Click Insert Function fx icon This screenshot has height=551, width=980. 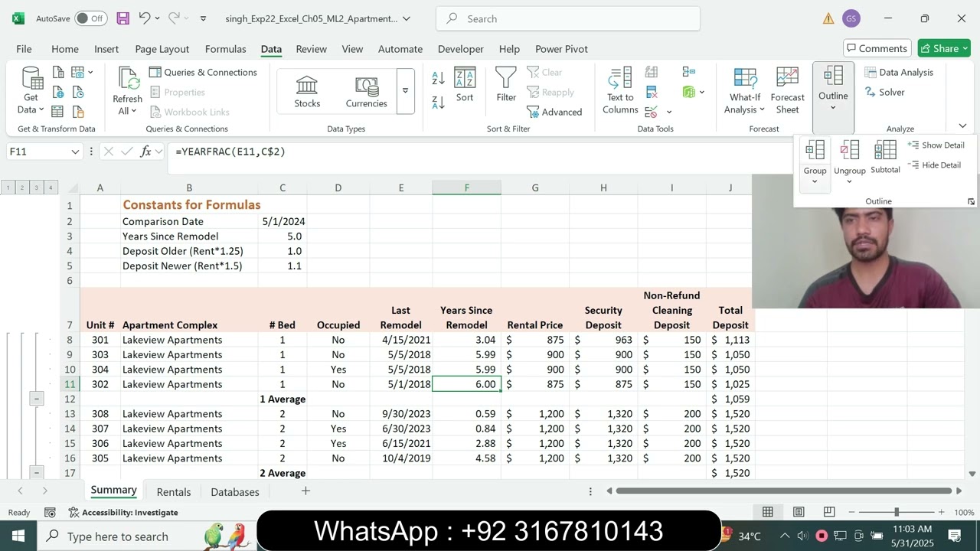(145, 152)
